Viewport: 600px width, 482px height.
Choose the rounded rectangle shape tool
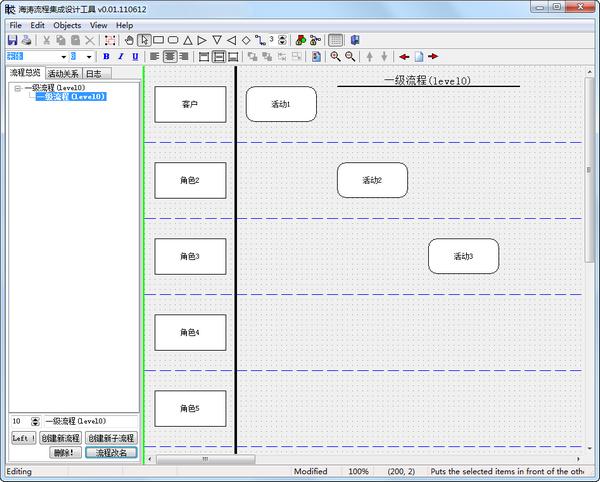pyautogui.click(x=173, y=40)
